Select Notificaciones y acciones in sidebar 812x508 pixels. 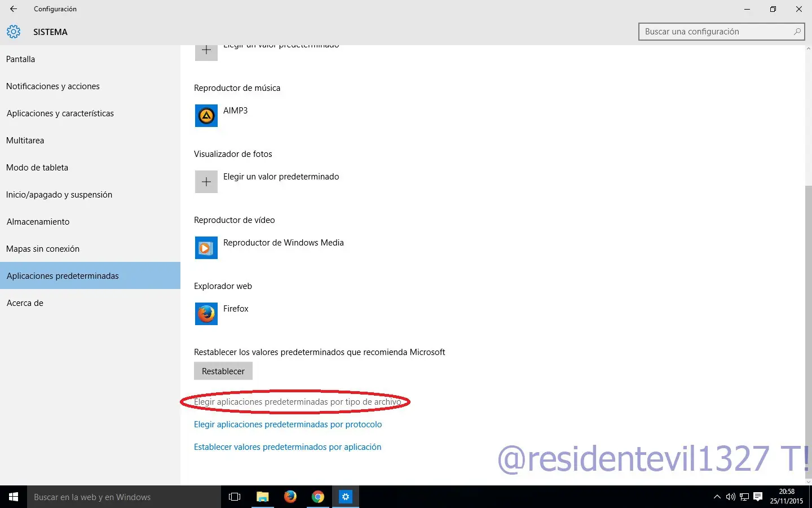90,86
